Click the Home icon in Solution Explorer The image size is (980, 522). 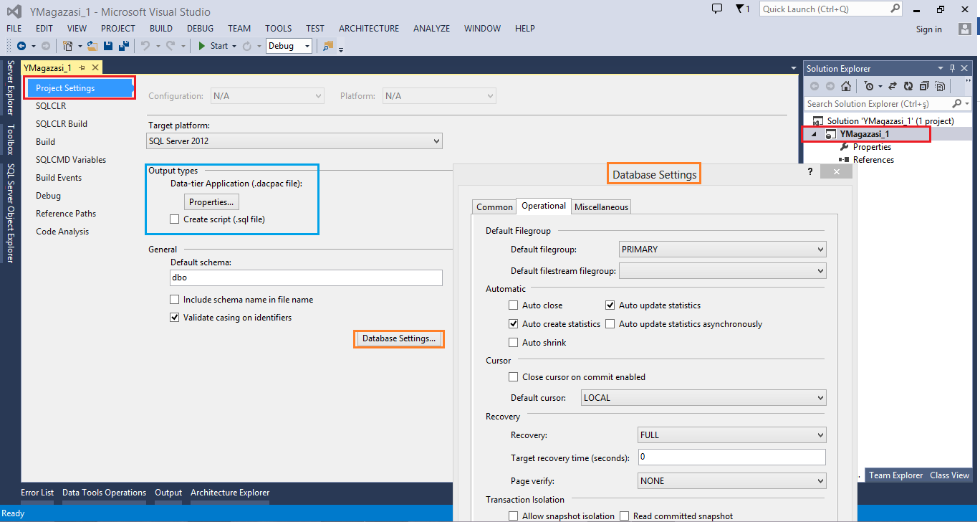click(x=846, y=86)
